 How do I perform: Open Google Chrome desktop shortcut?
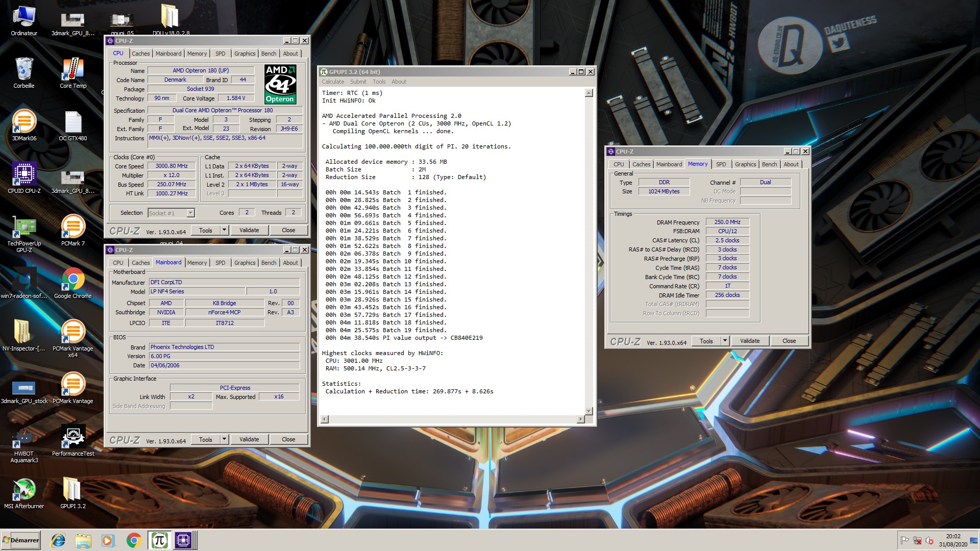73,283
